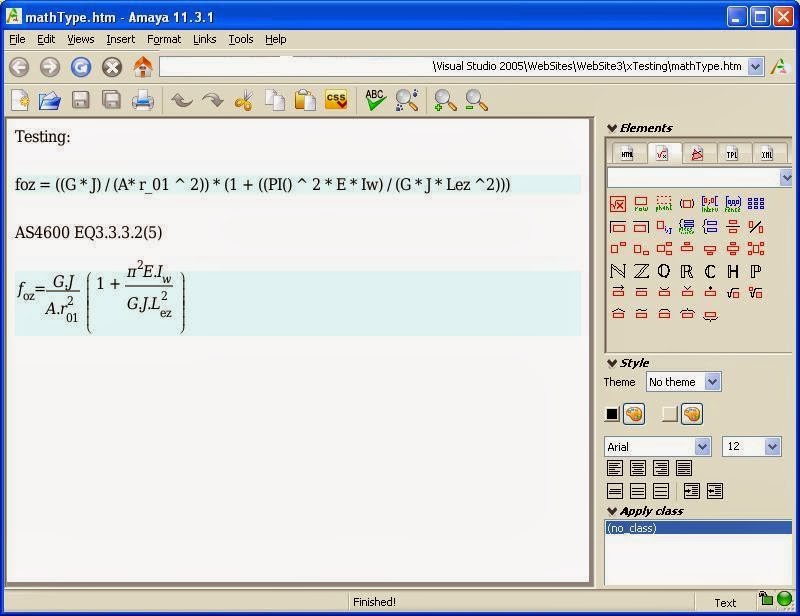Center align text in Style panel

pos(638,468)
